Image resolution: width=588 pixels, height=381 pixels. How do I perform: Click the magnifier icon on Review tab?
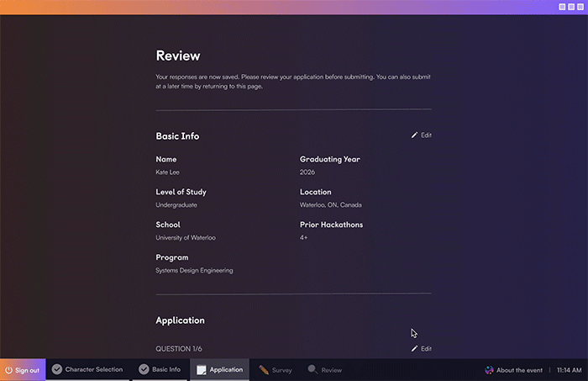click(x=312, y=369)
